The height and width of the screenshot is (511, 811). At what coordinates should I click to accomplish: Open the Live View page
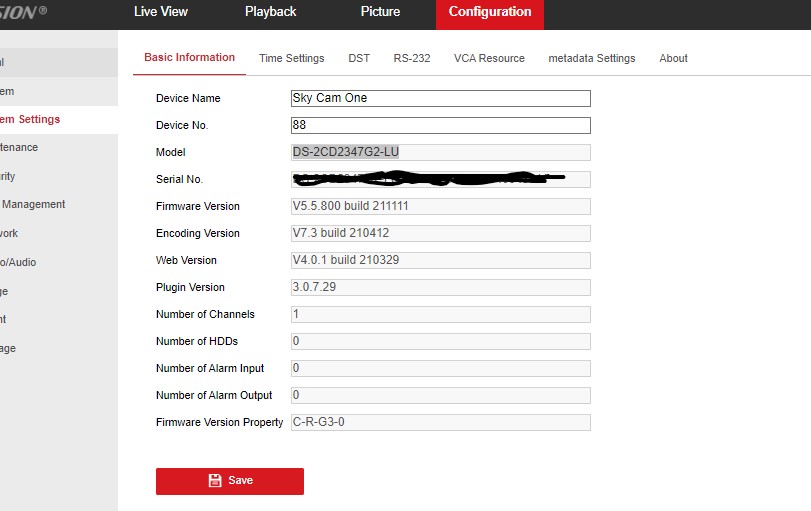160,12
